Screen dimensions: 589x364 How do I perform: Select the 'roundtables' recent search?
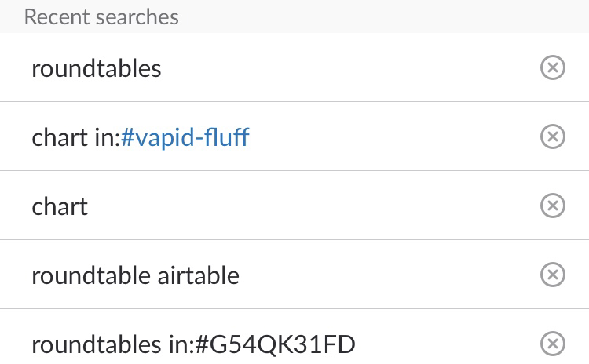(x=294, y=67)
